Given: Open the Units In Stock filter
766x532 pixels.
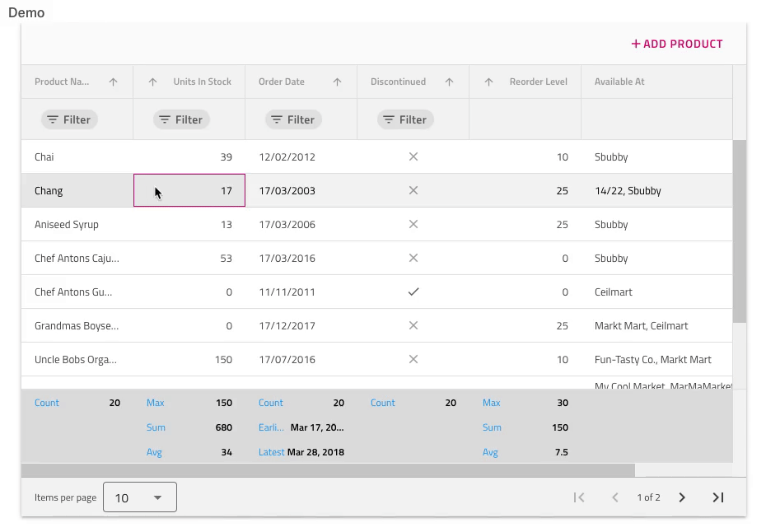Looking at the screenshot, I should click(180, 119).
